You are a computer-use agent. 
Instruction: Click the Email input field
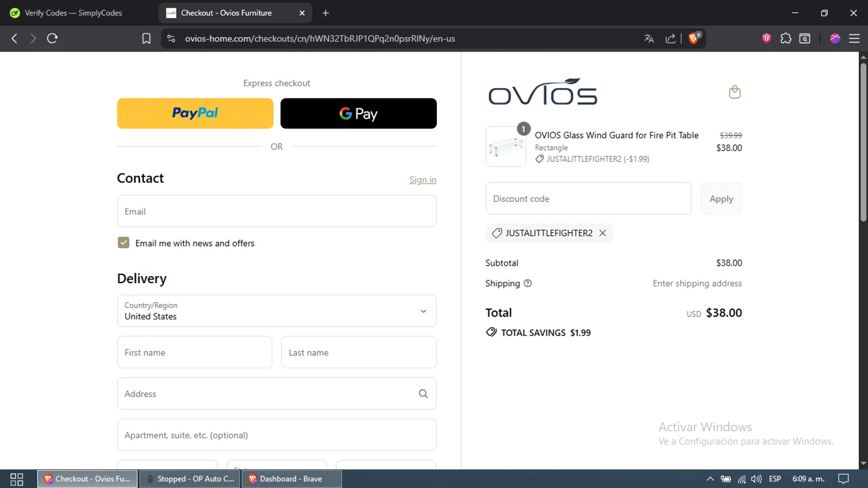pos(277,211)
